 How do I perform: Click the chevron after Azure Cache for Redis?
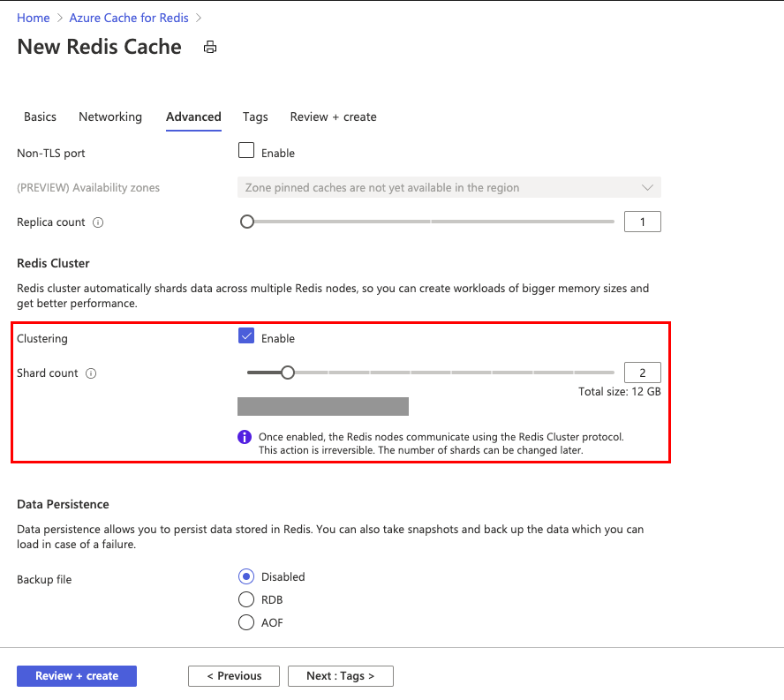(x=200, y=18)
